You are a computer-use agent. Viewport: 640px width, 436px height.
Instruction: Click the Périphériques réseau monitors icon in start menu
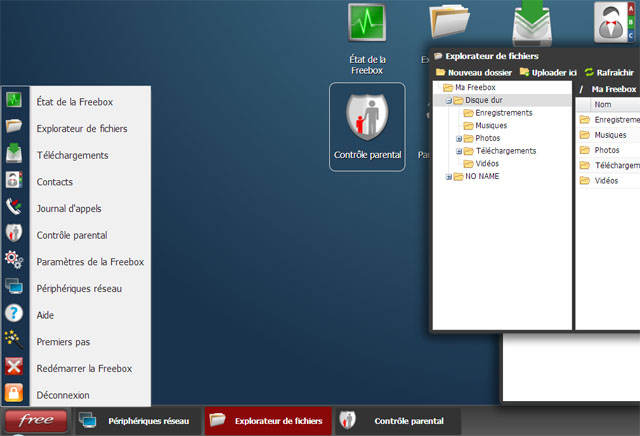click(14, 287)
